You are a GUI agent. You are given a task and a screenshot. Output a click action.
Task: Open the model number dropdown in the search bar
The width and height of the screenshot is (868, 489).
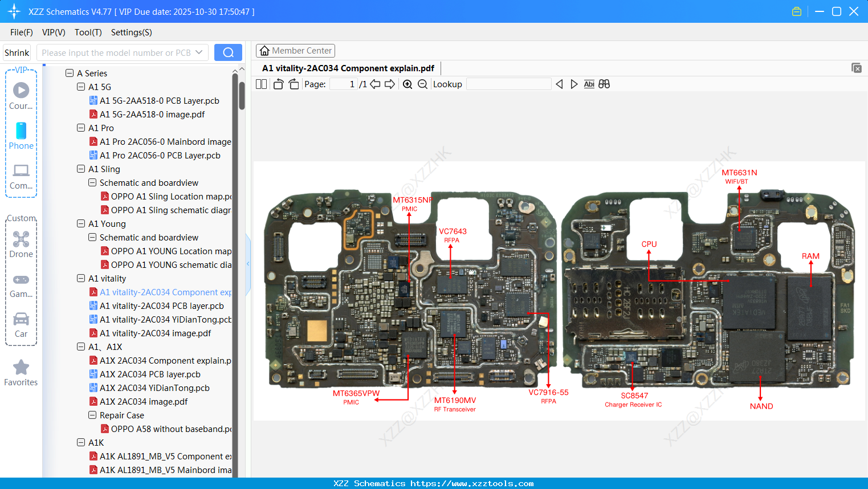click(198, 52)
